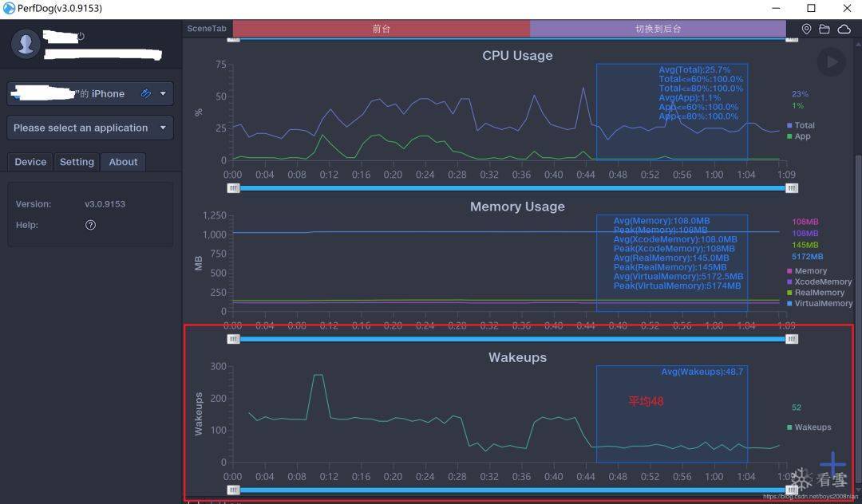
Task: Click the 52 current Wakeups value
Action: 796,408
